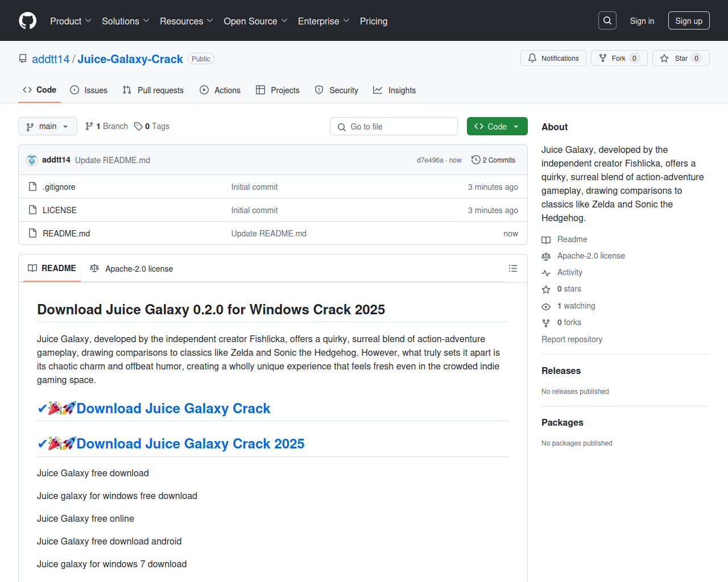The height and width of the screenshot is (582, 728).
Task: Open the addtt14 owner link
Action: (51, 59)
